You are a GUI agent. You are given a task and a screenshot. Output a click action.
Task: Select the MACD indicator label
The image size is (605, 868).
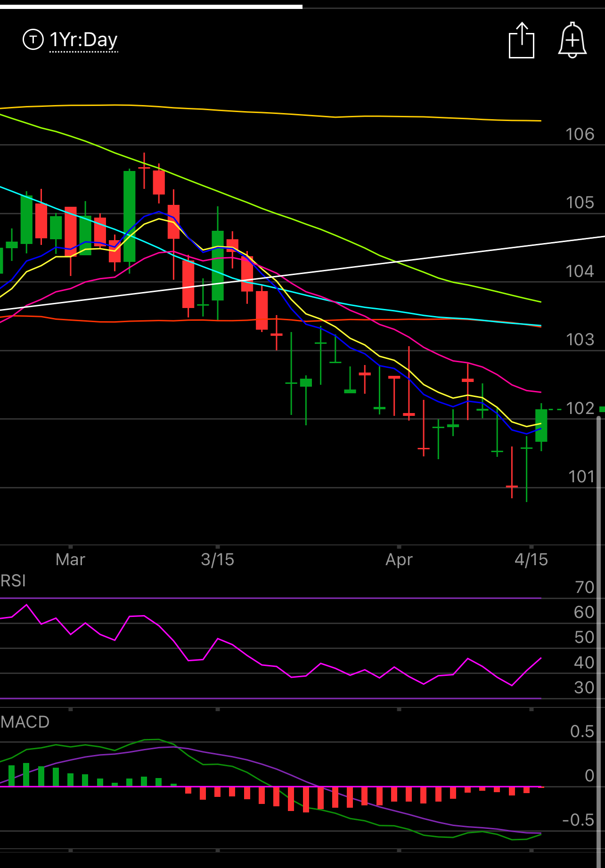(25, 722)
